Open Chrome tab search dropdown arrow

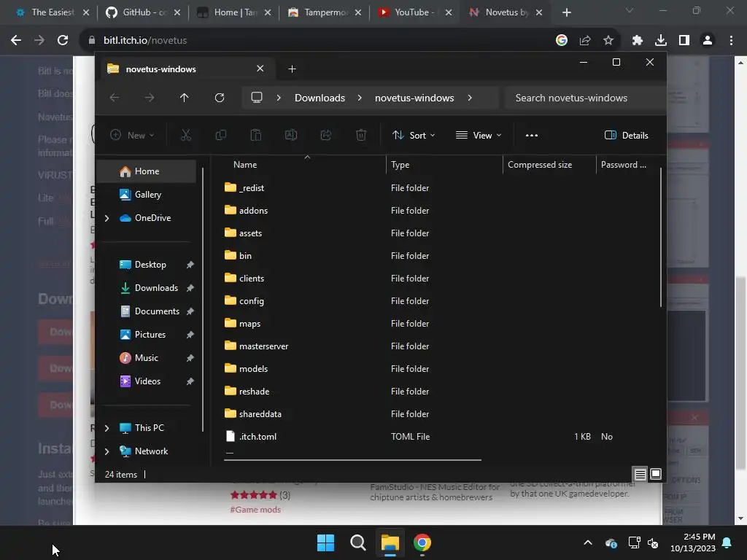pyautogui.click(x=630, y=10)
